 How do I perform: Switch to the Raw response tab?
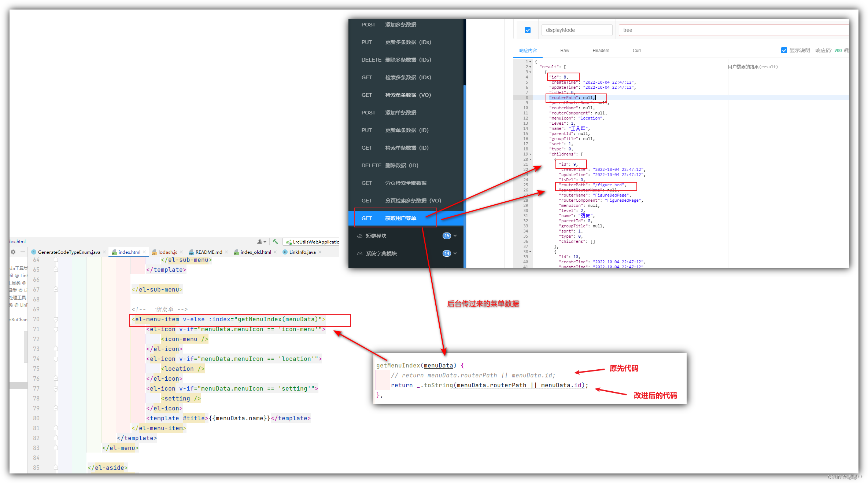click(565, 50)
